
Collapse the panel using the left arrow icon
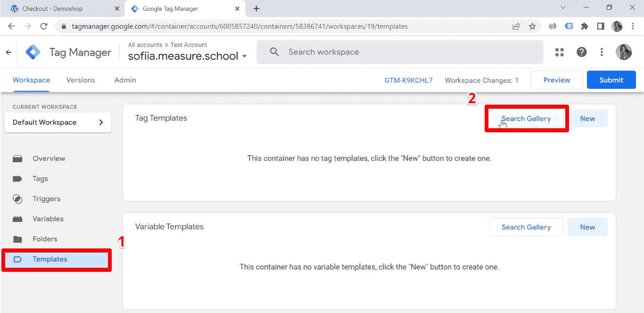(8, 52)
